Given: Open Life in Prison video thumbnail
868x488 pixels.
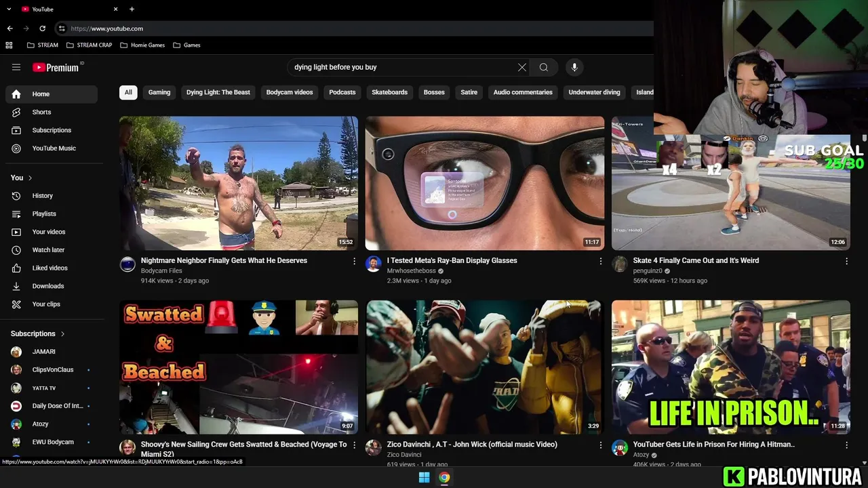Looking at the screenshot, I should (x=731, y=367).
